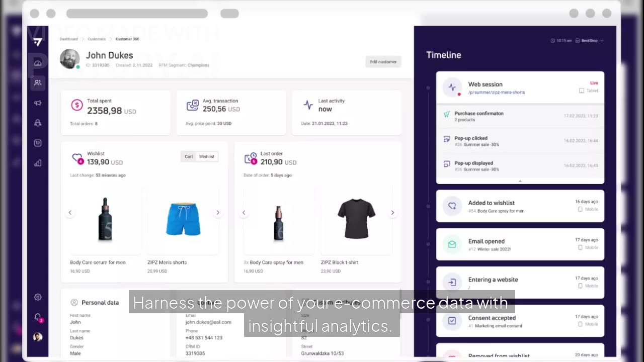Switch wishlist card to Wishlist view
The image size is (644, 362).
[x=207, y=156]
